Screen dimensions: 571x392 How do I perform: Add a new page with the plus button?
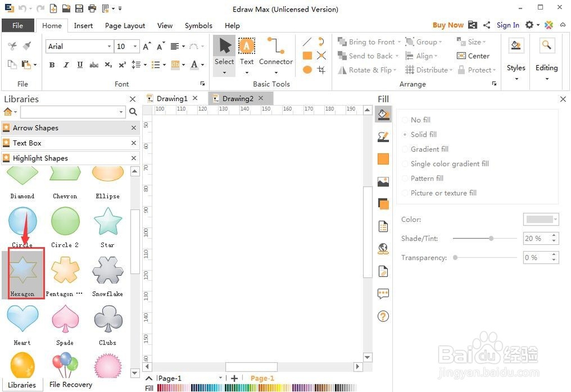click(x=235, y=378)
